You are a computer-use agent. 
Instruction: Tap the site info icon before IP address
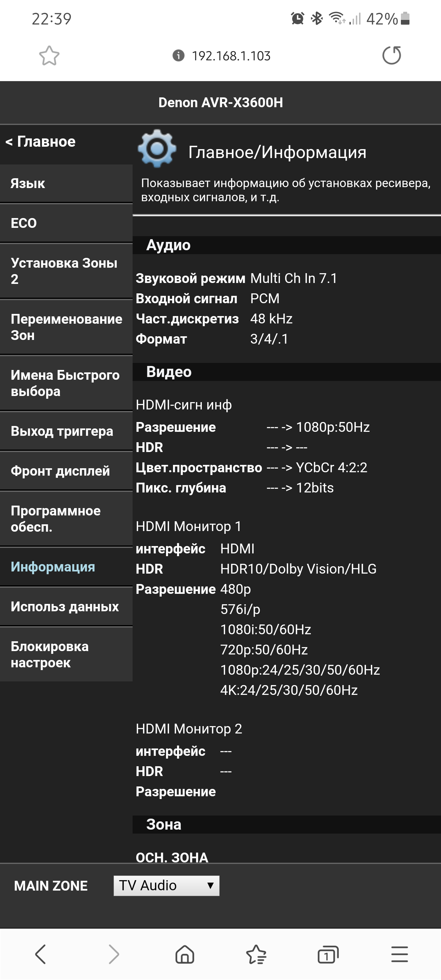coord(179,55)
